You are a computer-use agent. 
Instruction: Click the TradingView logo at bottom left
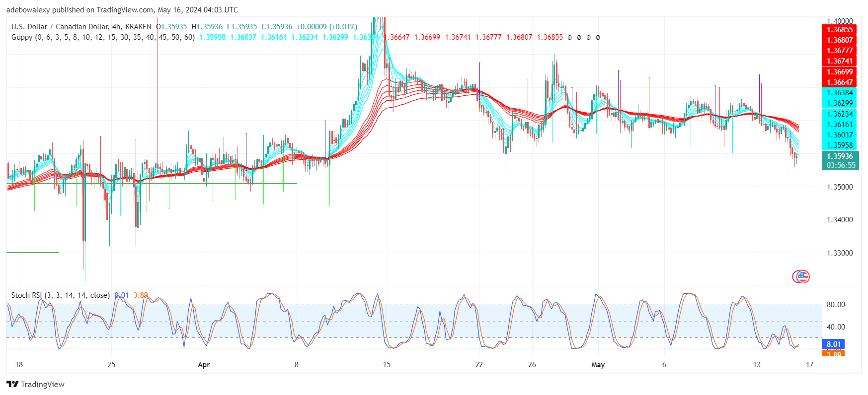(x=35, y=384)
